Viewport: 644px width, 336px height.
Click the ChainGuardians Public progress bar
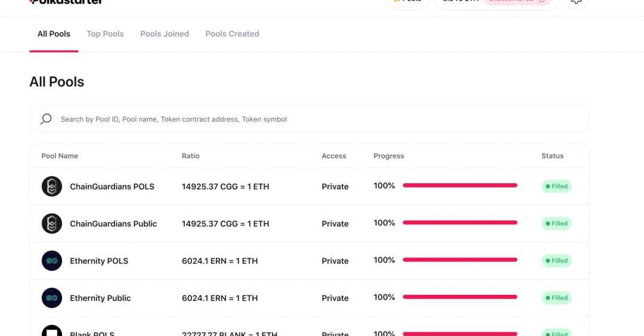pos(460,223)
